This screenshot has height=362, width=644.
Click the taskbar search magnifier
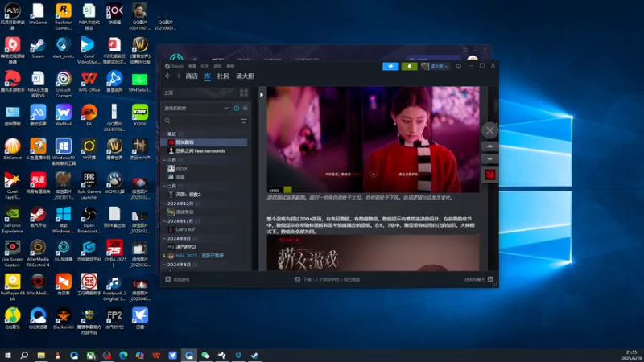(24, 356)
